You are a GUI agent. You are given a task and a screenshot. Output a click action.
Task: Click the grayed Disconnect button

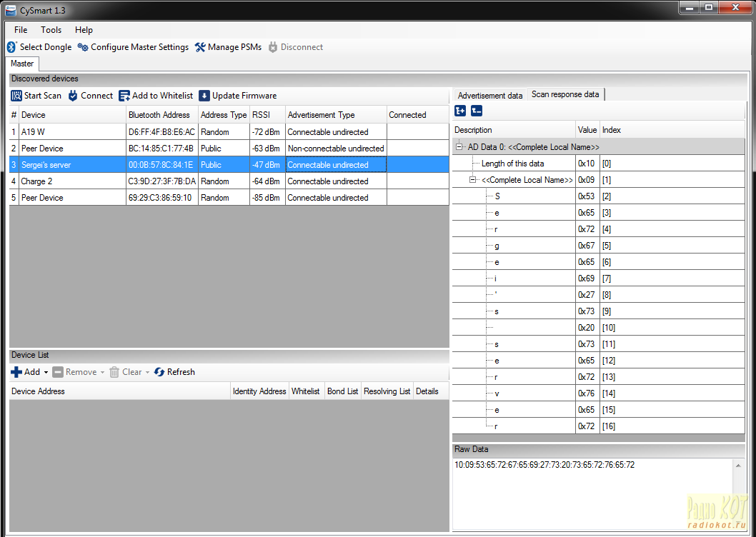click(x=296, y=47)
